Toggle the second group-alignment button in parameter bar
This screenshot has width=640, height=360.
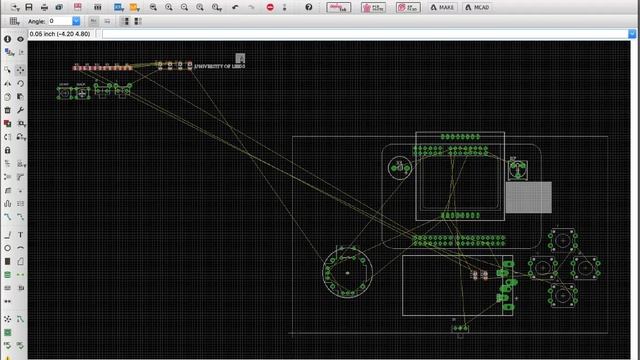coord(138,21)
